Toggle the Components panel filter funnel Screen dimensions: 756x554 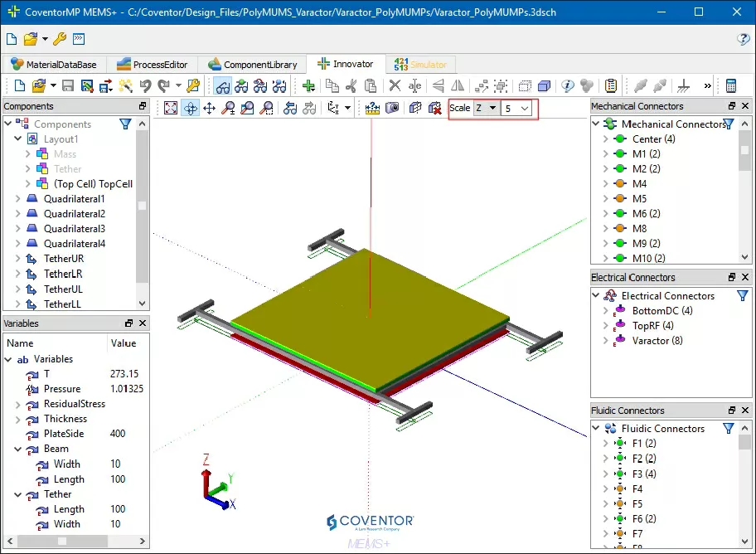pyautogui.click(x=125, y=124)
